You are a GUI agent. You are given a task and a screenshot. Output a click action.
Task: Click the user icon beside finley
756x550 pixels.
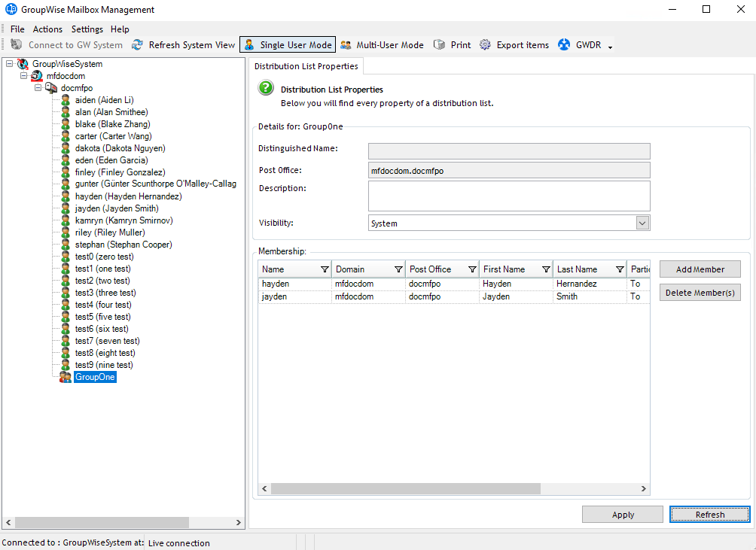tap(66, 172)
